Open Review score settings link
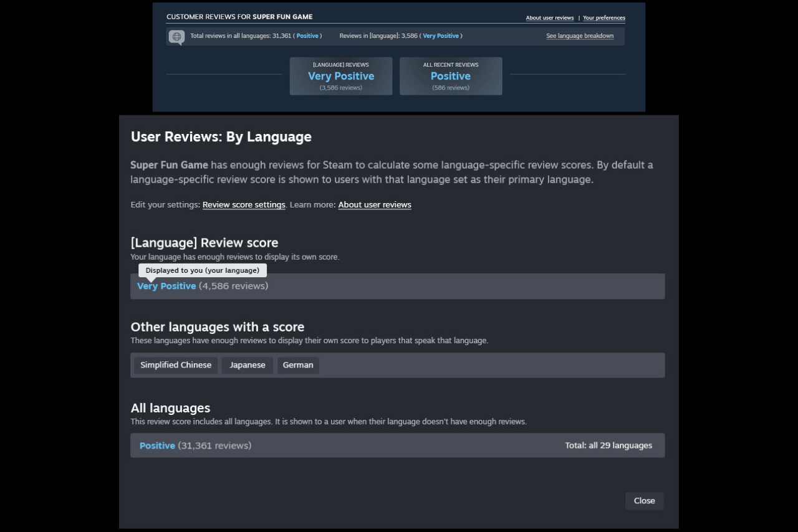The image size is (798, 532). point(244,205)
